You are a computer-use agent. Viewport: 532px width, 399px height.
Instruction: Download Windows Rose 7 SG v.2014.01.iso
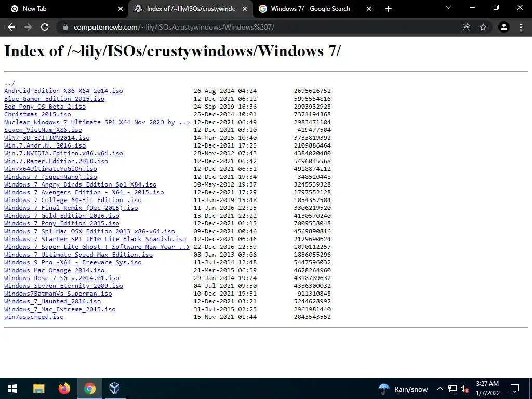(x=62, y=278)
